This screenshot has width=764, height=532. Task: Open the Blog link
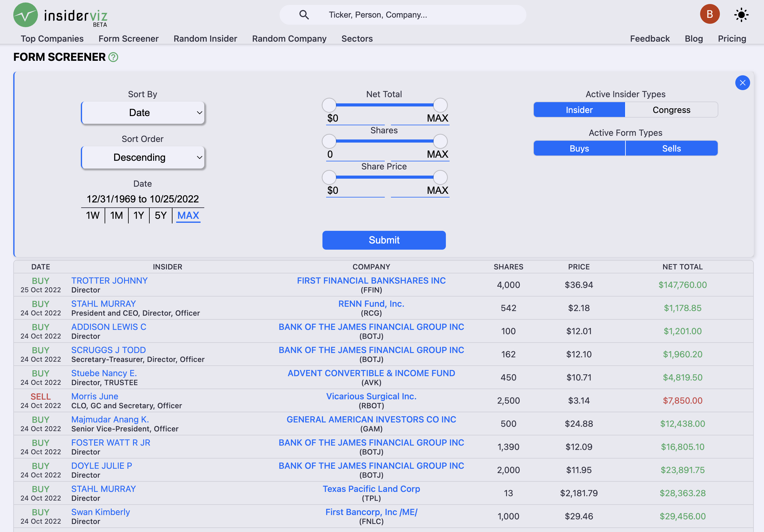click(x=694, y=39)
